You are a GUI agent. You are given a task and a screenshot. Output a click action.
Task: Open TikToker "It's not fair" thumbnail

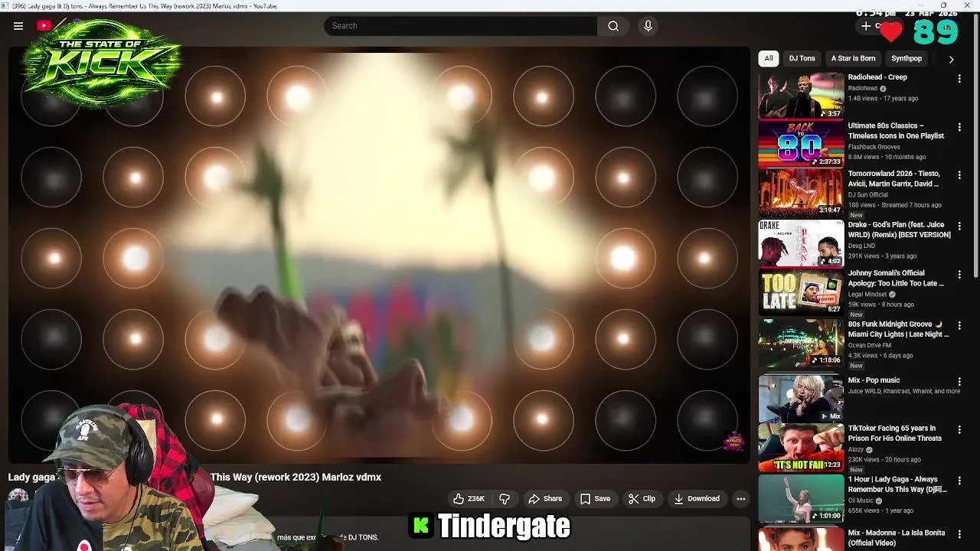coord(801,447)
